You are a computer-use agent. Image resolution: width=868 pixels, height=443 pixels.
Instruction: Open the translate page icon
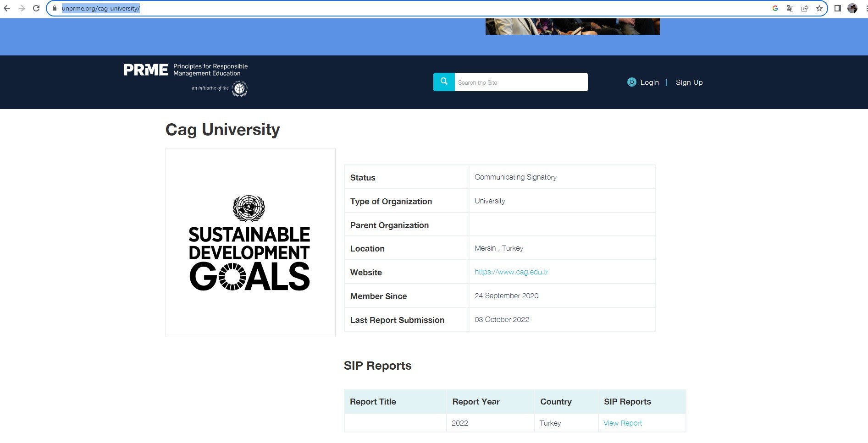coord(790,8)
